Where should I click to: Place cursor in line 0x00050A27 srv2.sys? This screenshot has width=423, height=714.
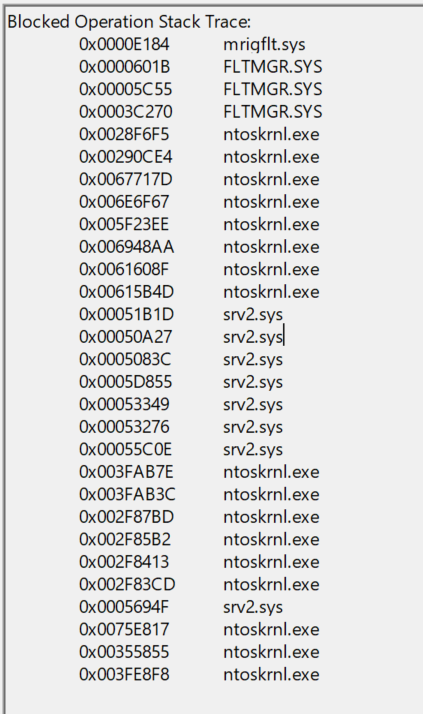click(x=181, y=337)
